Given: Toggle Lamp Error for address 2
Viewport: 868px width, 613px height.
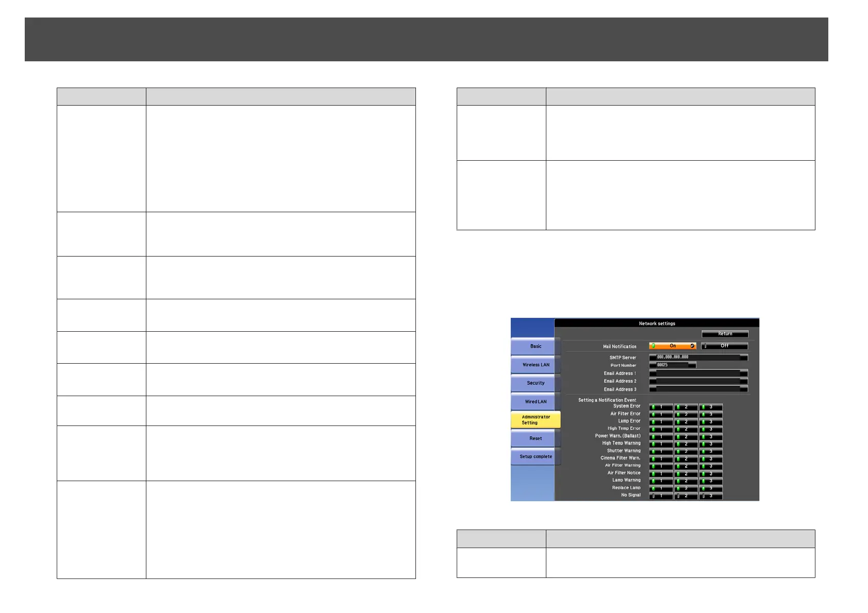Looking at the screenshot, I should coord(686,422).
